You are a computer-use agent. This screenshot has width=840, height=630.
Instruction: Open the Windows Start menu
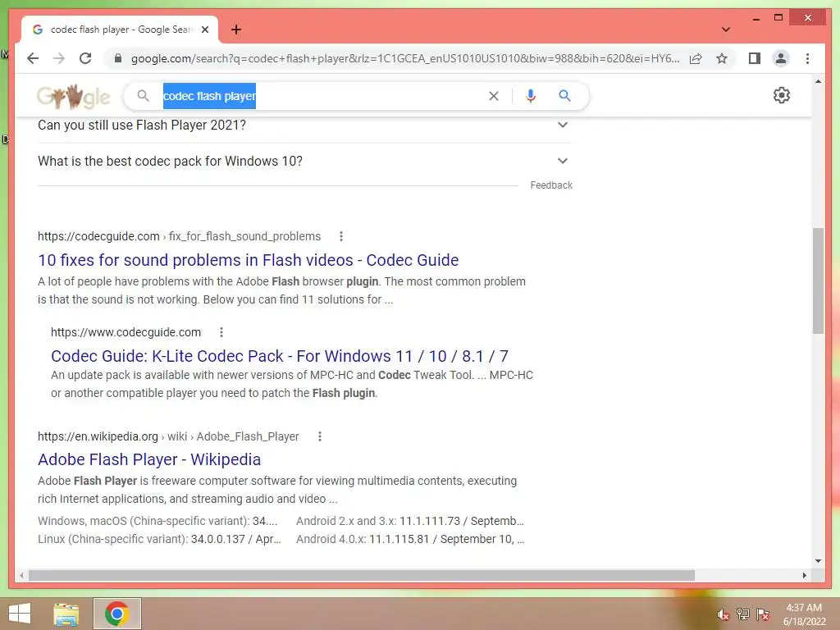pos(20,614)
